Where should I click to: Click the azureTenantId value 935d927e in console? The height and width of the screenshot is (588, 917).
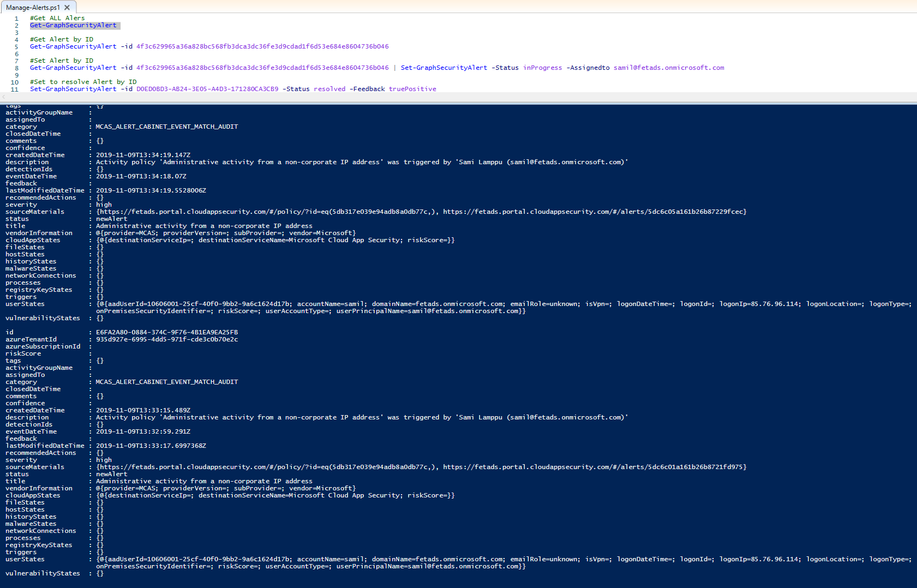pyautogui.click(x=167, y=339)
